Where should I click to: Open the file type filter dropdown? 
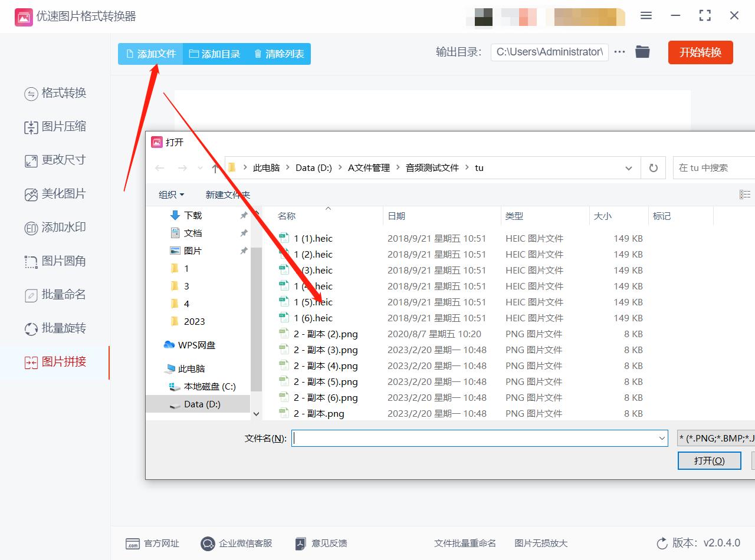[x=713, y=438]
